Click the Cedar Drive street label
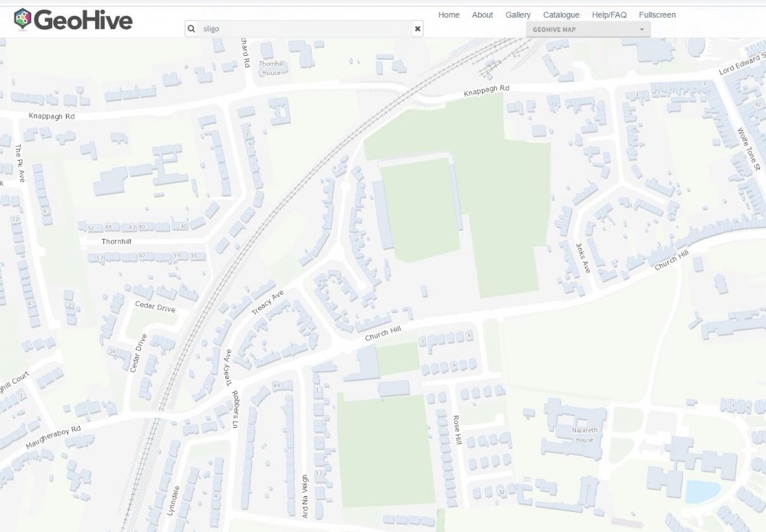The width and height of the screenshot is (766, 532). tap(155, 307)
